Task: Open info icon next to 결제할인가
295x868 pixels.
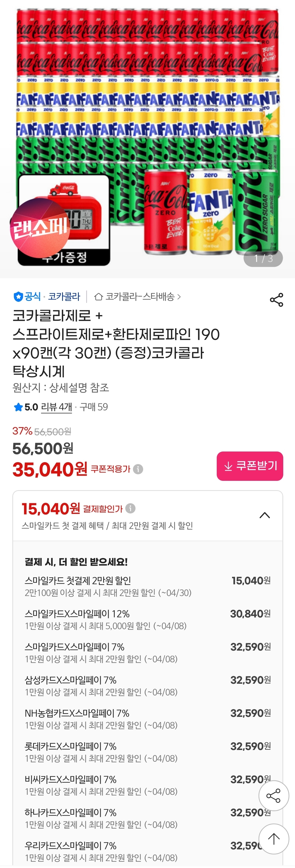Action: 130,508
